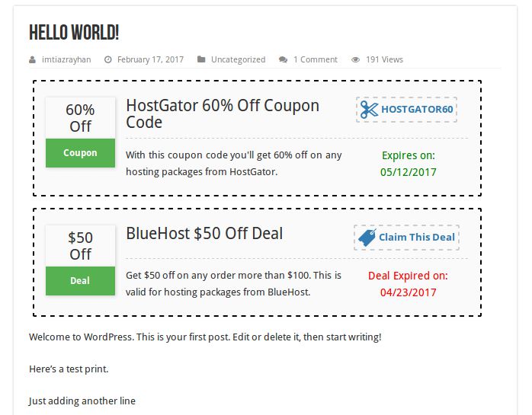This screenshot has height=415, width=532.
Task: Click the eye views icon
Action: point(355,59)
